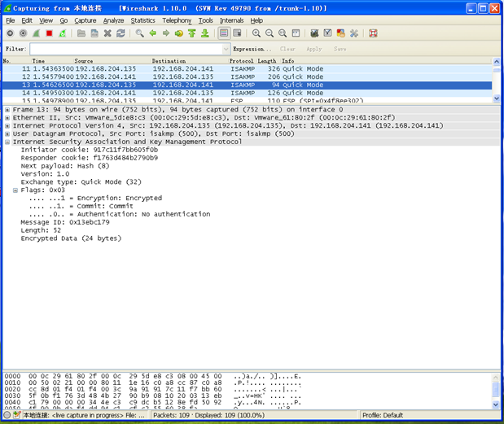This screenshot has width=504, height=424.
Task: Toggle auto scroll during live capture
Action: click(238, 33)
